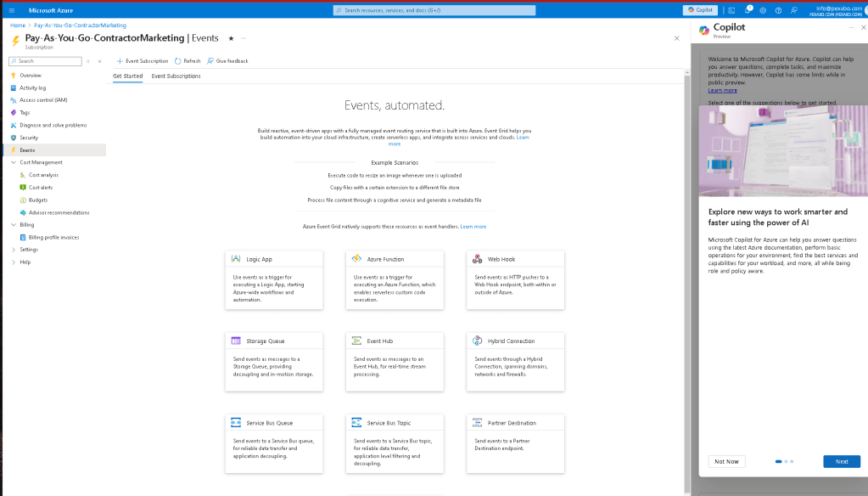Collapse the Billing section
The width and height of the screenshot is (868, 496).
point(14,225)
